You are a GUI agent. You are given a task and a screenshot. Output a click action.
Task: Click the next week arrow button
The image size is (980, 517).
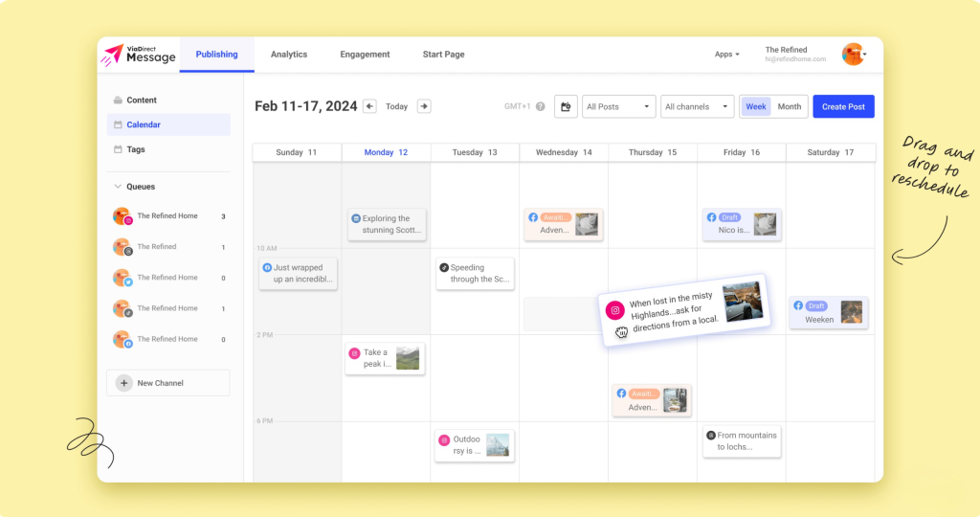pyautogui.click(x=424, y=106)
